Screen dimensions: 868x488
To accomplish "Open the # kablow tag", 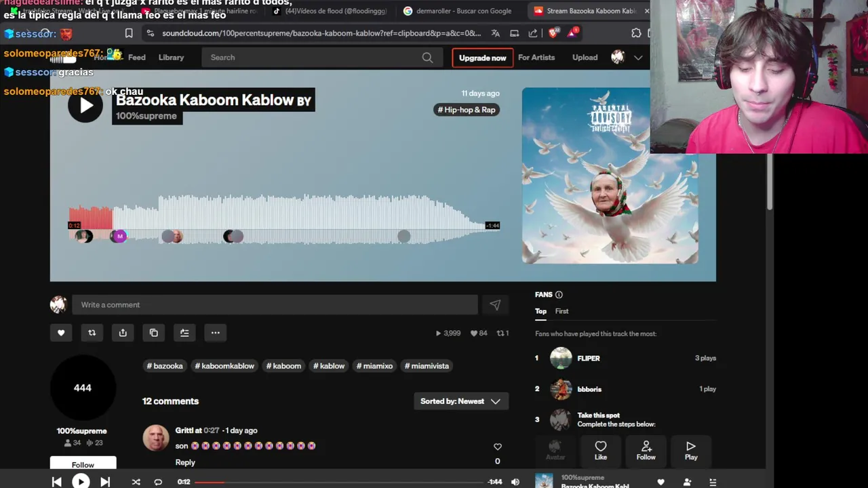I will pos(329,366).
